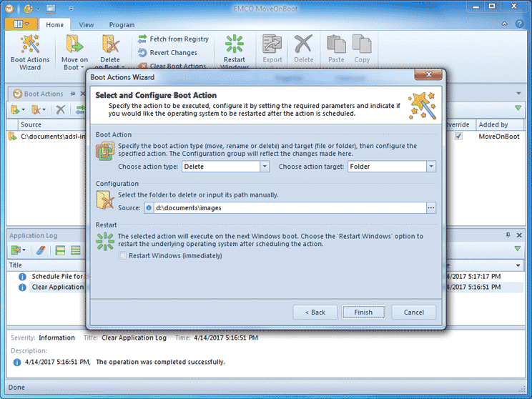Screen dimensions: 532x399
Task: Toggle the Override checkbox in the MoveOnBoot row
Action: click(x=458, y=137)
